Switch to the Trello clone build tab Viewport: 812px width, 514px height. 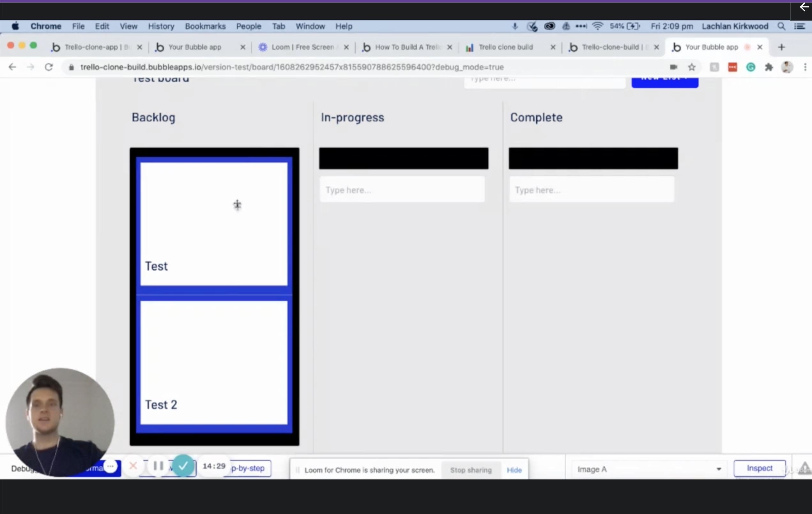pos(505,47)
